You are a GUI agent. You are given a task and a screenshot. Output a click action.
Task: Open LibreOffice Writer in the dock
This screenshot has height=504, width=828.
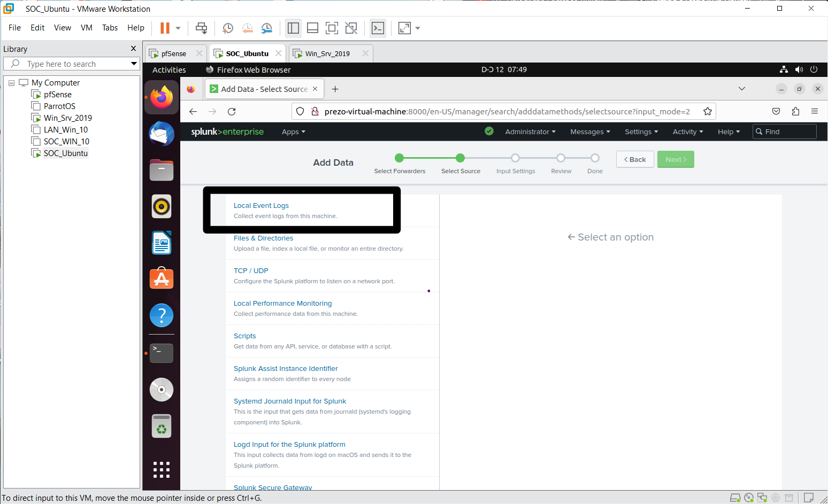pyautogui.click(x=162, y=243)
